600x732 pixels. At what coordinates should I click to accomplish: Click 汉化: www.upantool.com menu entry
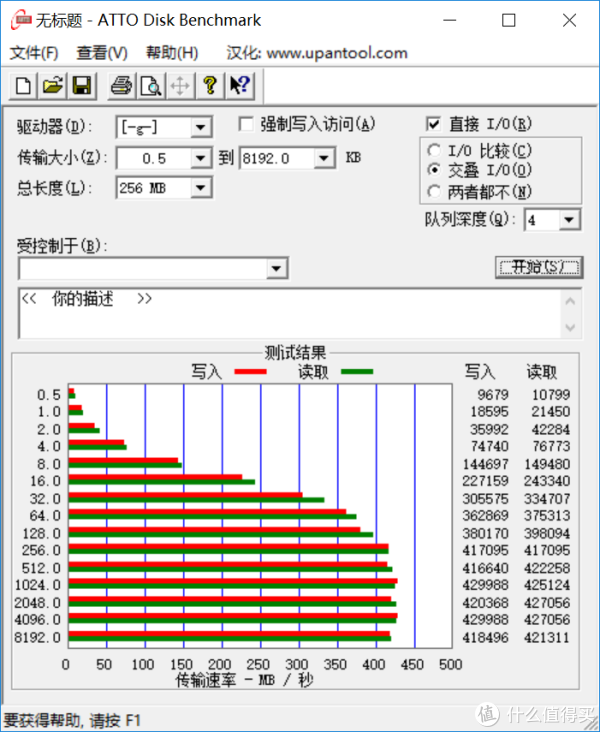click(x=317, y=53)
